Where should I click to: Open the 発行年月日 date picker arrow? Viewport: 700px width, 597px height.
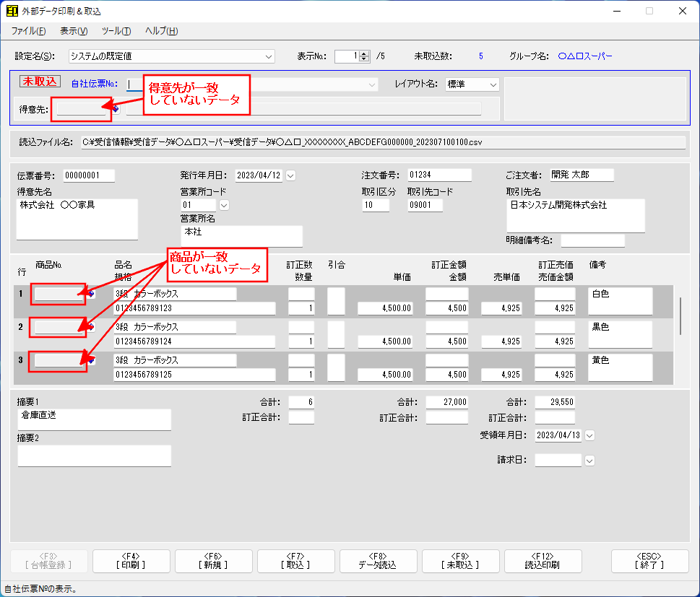290,176
